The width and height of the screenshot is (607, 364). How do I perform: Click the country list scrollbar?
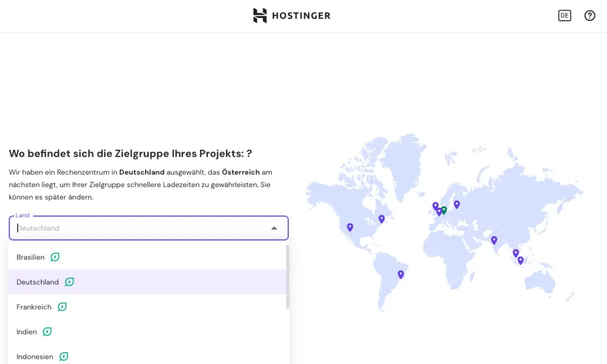tap(288, 277)
